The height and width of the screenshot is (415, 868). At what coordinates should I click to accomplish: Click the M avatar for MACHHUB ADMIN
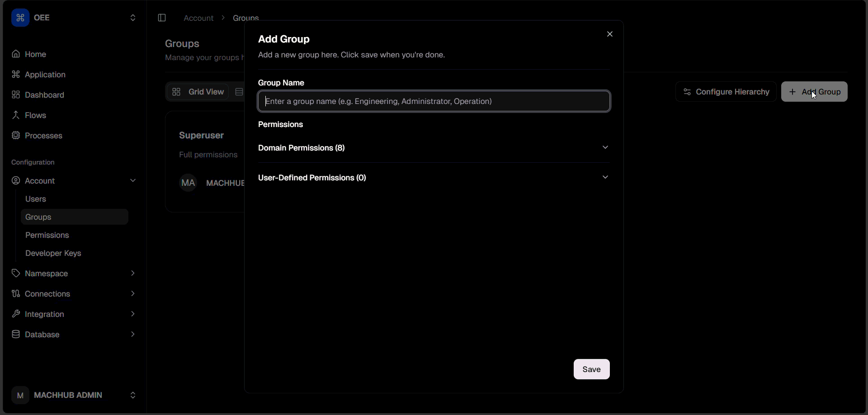point(20,395)
